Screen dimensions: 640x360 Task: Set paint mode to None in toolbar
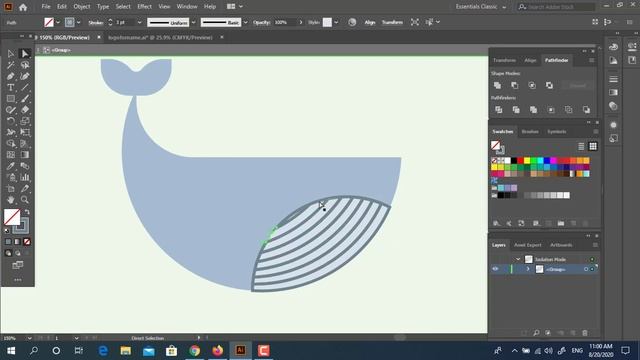pos(27,242)
